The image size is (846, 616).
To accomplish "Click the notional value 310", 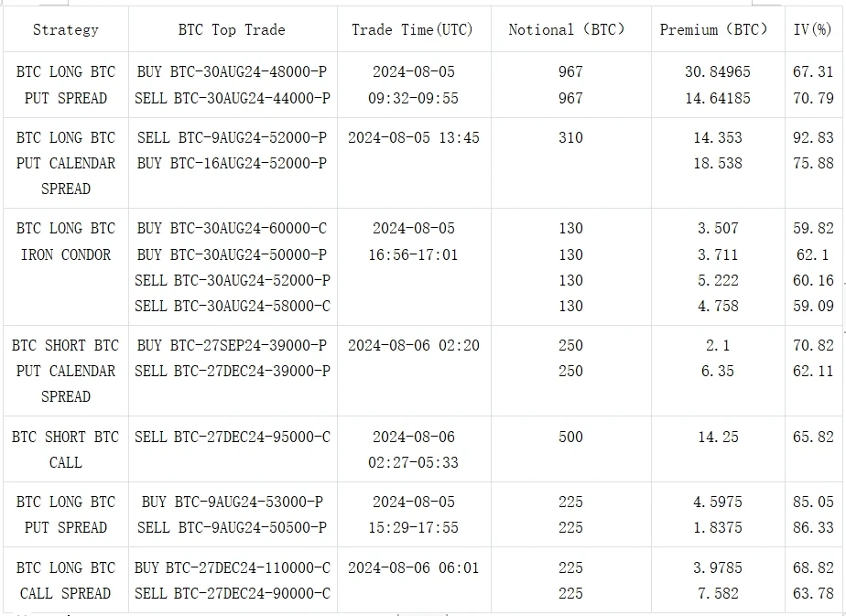I will [x=570, y=137].
